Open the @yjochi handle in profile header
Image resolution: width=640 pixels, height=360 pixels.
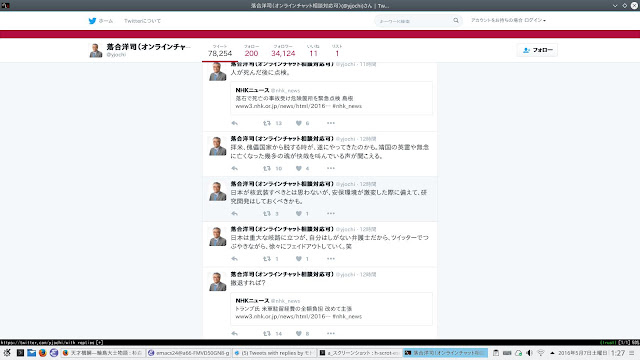116,55
